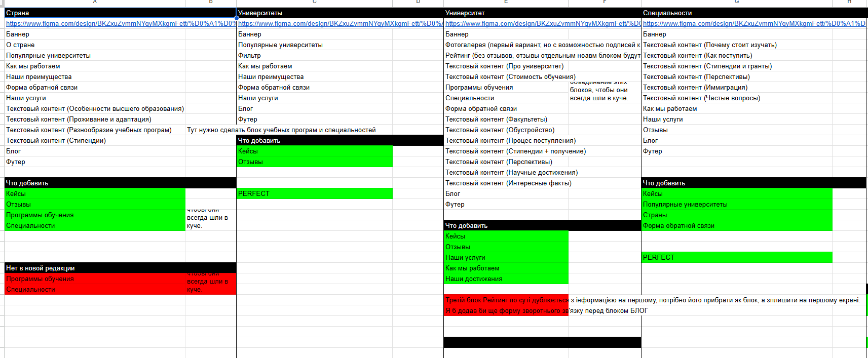The width and height of the screenshot is (868, 358).
Task: Select the black "Страна" header cell
Action: click(x=95, y=13)
